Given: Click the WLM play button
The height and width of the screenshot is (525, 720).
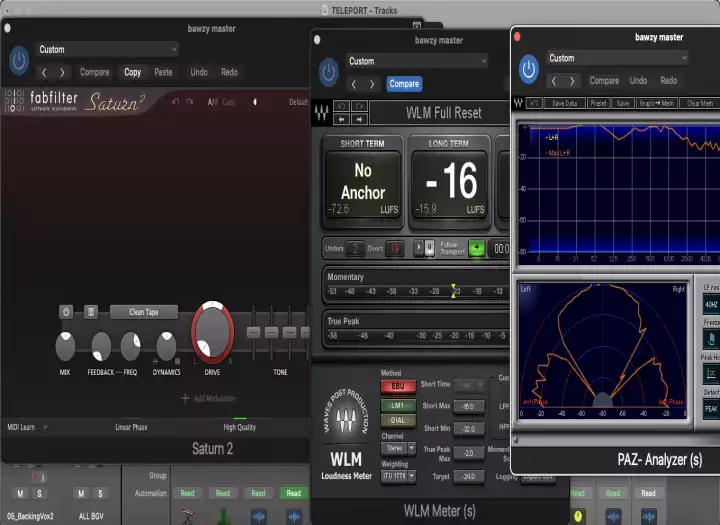Looking at the screenshot, I should pyautogui.click(x=419, y=248).
